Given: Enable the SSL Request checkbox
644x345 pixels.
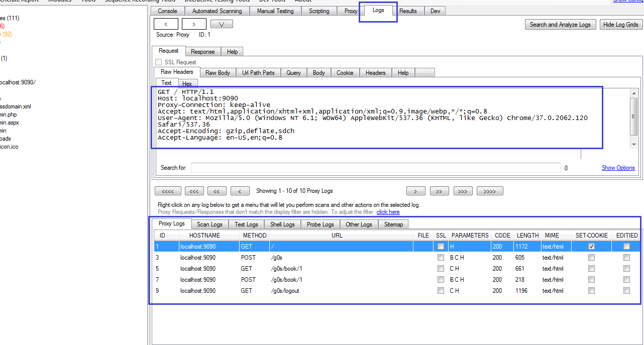Looking at the screenshot, I should (x=158, y=61).
